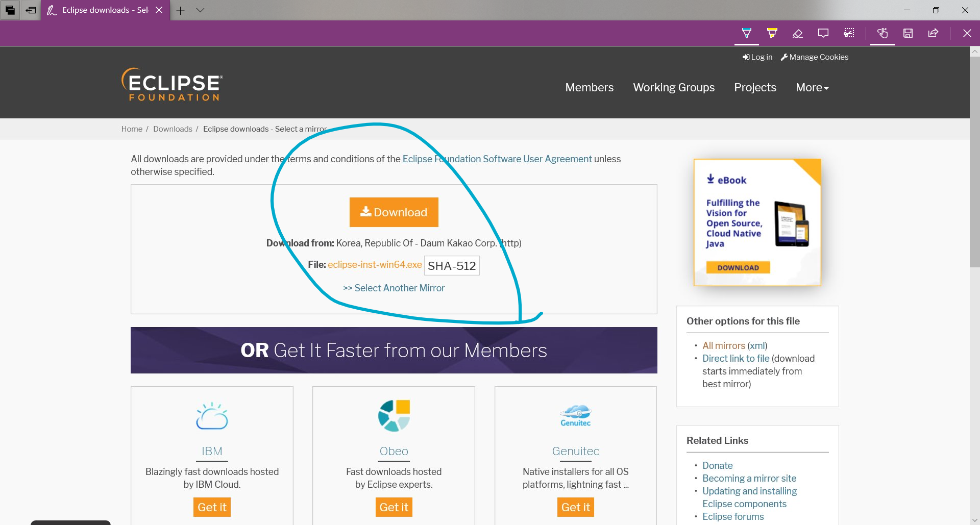Screen dimensions: 980x525
Task: Click the Eclipse Foundation logo
Action: 172,84
